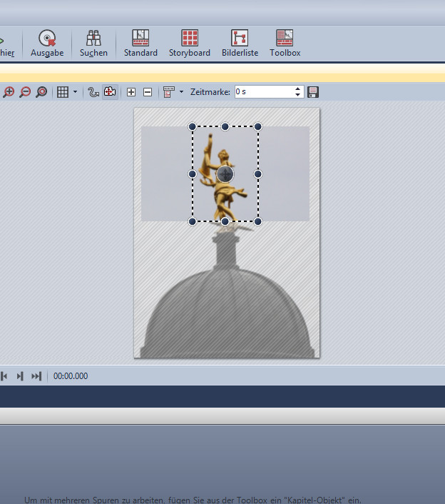The height and width of the screenshot is (504, 445).
Task: Toggle the camera pan mode icon
Action: pos(110,92)
